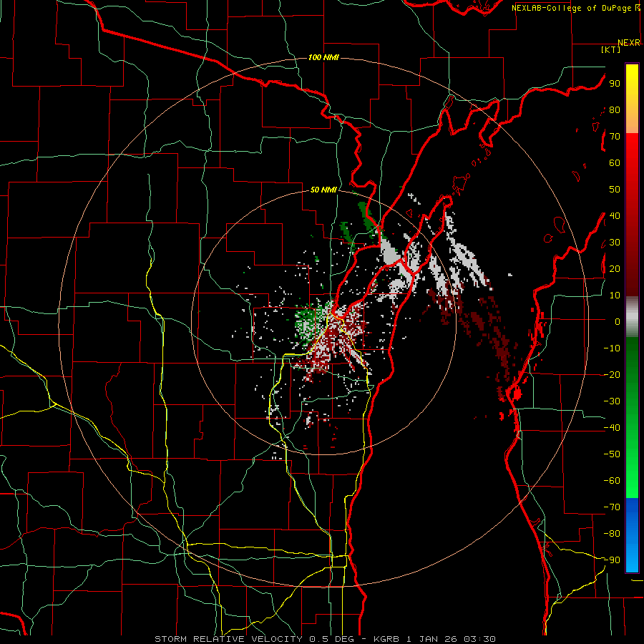The image size is (644, 644).
Task: Select the 100 NMI range ring label
Action: (x=323, y=57)
